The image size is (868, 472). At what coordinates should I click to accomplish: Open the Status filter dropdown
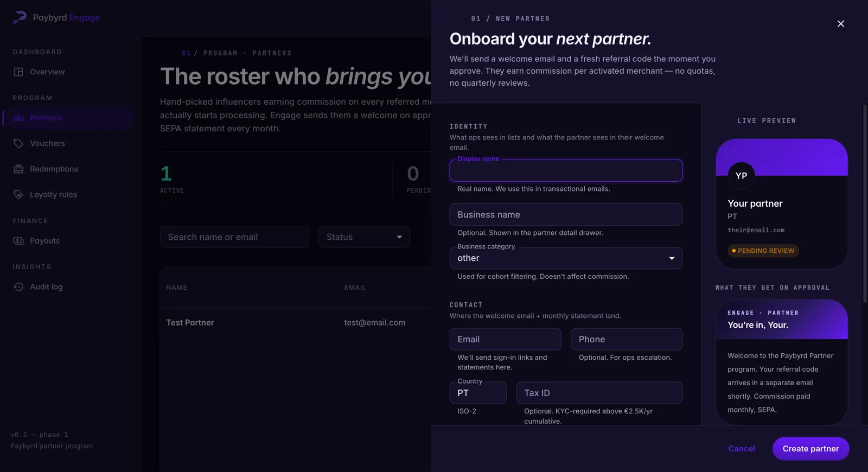click(x=364, y=237)
